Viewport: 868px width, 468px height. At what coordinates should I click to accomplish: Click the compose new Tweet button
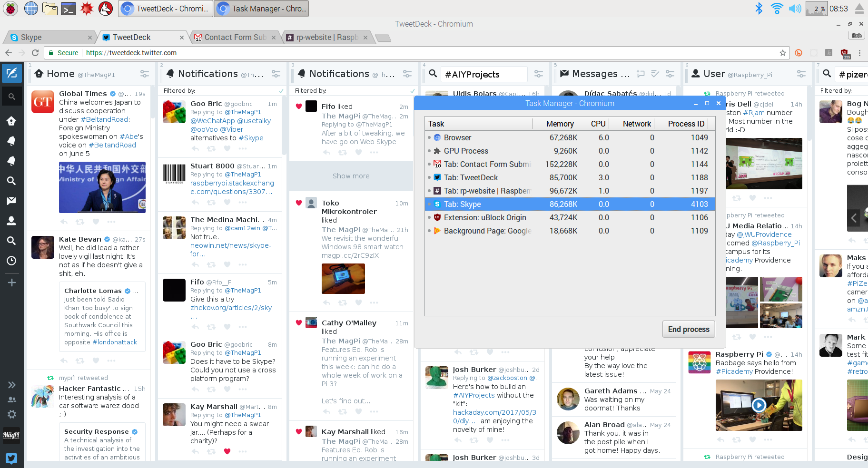click(11, 73)
